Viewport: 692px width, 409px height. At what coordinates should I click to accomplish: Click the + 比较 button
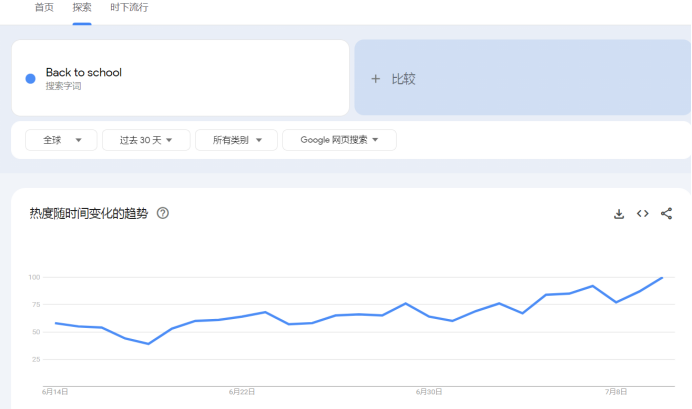(x=394, y=79)
